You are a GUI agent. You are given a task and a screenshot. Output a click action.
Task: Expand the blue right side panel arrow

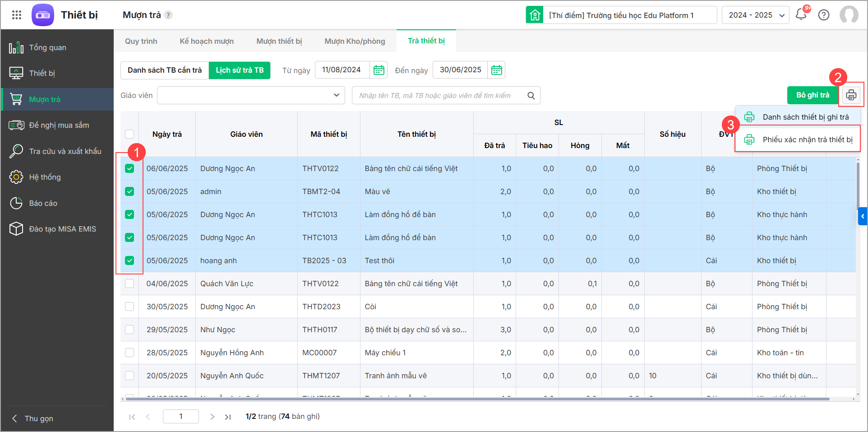863,216
